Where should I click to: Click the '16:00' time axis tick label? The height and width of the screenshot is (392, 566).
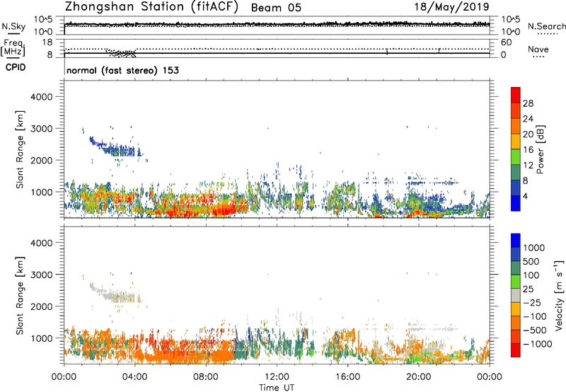(x=347, y=377)
